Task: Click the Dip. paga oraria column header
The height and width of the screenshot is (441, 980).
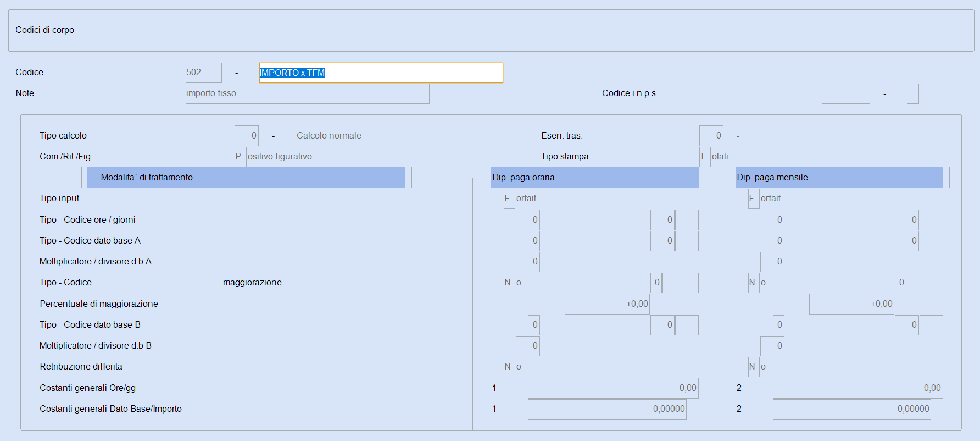Action: (x=595, y=178)
